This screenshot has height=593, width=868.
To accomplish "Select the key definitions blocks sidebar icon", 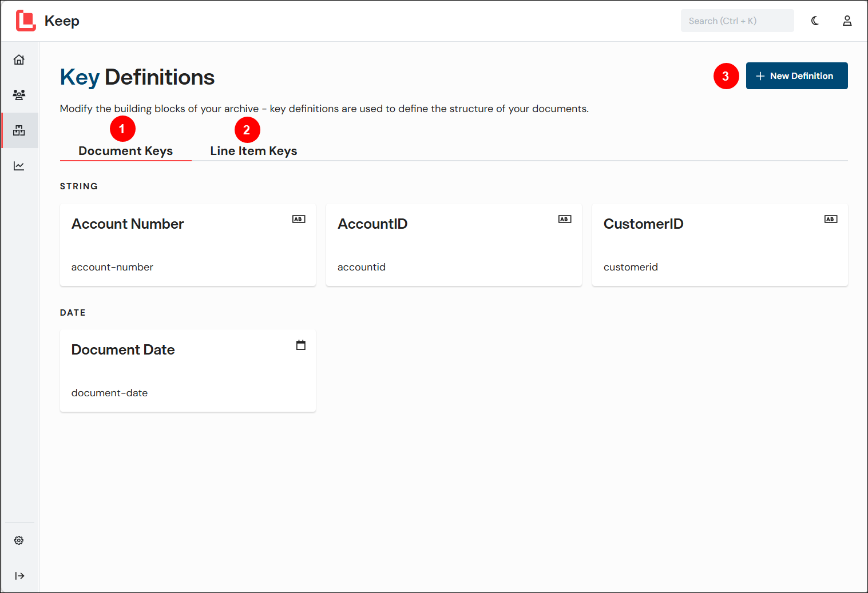I will [x=19, y=130].
